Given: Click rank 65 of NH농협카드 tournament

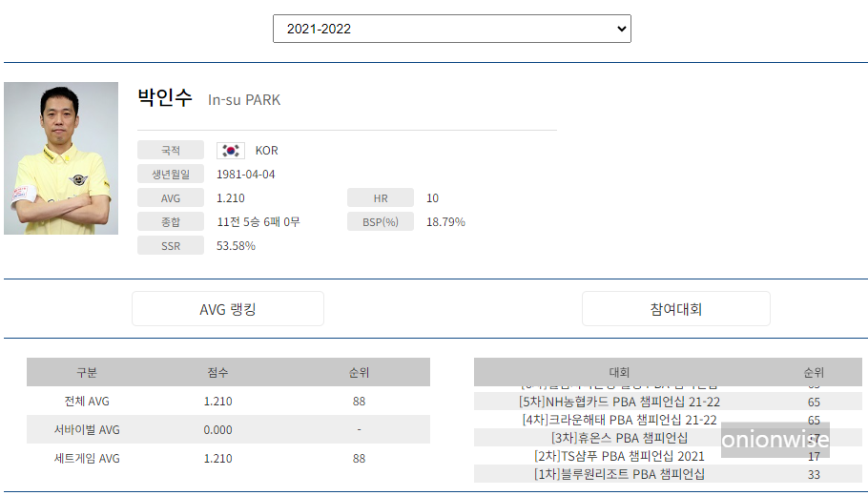Looking at the screenshot, I should (x=814, y=402).
